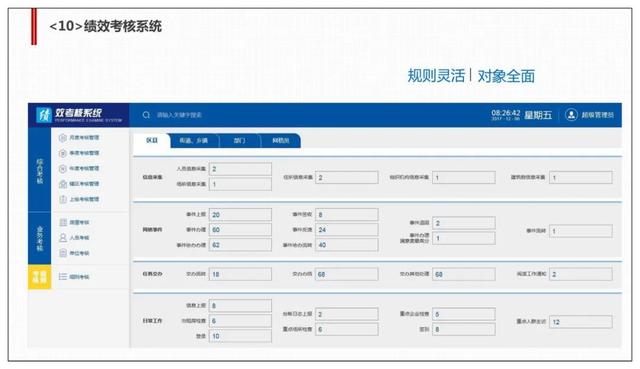
Task: Click the 日常工作 section heading
Action: pyautogui.click(x=152, y=321)
